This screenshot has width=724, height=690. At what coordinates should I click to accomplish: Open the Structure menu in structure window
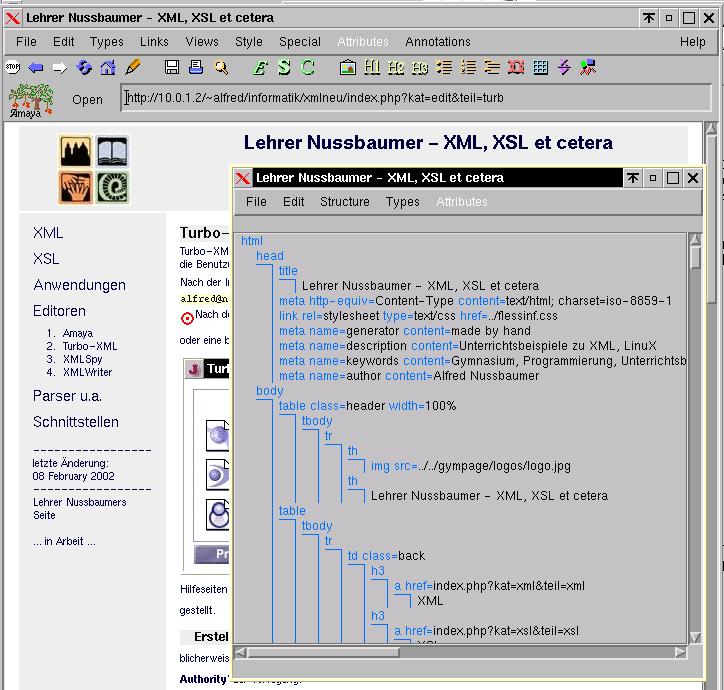(x=345, y=202)
